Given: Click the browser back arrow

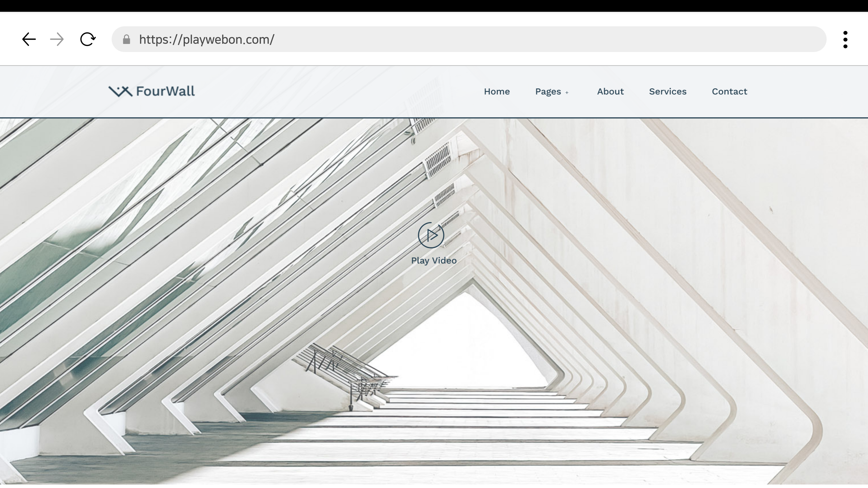Looking at the screenshot, I should (29, 39).
